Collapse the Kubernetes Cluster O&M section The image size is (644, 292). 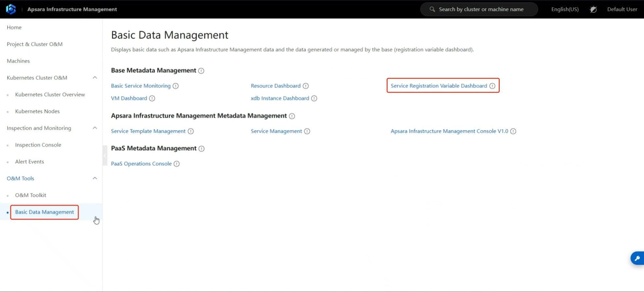[95, 78]
